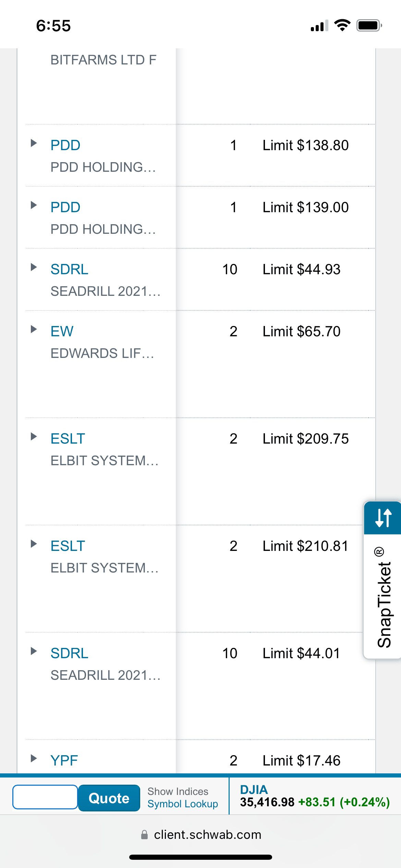Expand the EW Edwards order details
Viewport: 401px width, 868px height.
tap(34, 329)
